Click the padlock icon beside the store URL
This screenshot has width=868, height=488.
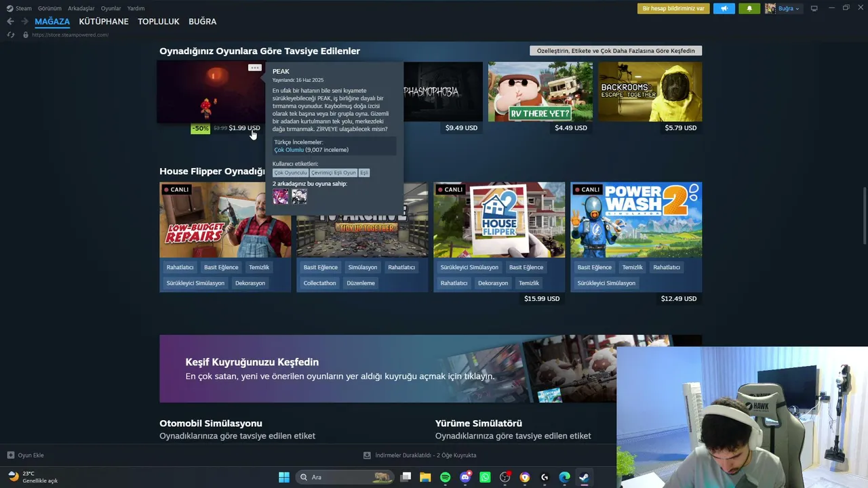[x=26, y=35]
